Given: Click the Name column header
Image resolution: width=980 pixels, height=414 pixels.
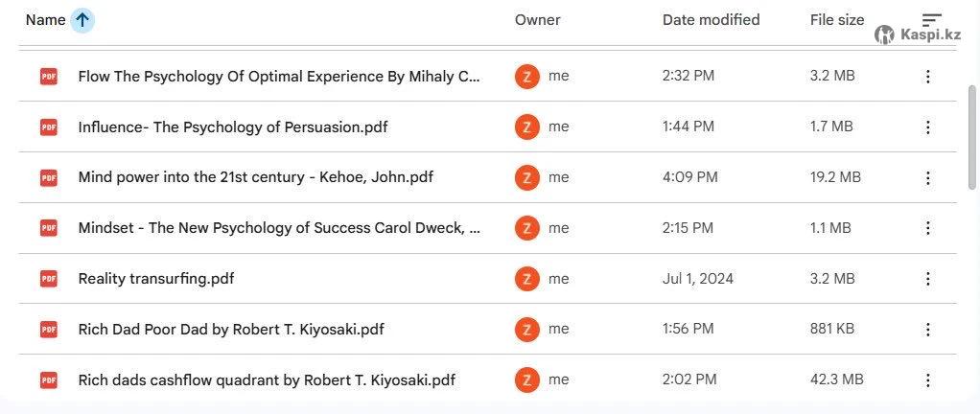Looking at the screenshot, I should pyautogui.click(x=45, y=20).
